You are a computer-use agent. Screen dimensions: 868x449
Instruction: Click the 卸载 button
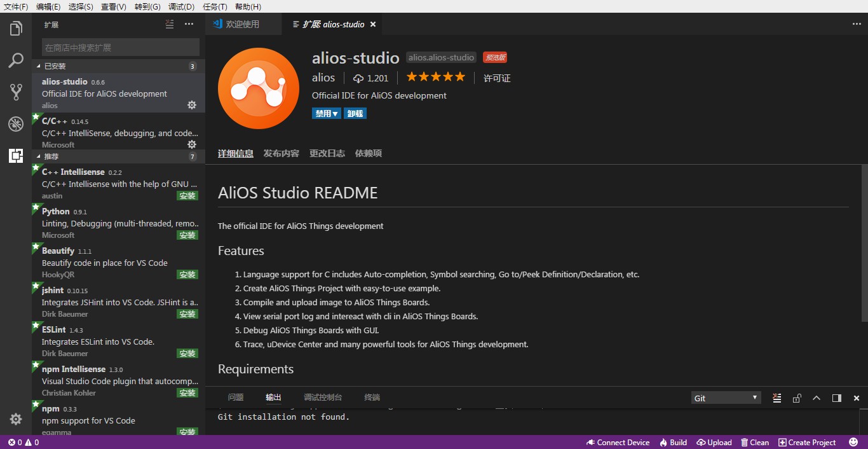(x=355, y=113)
